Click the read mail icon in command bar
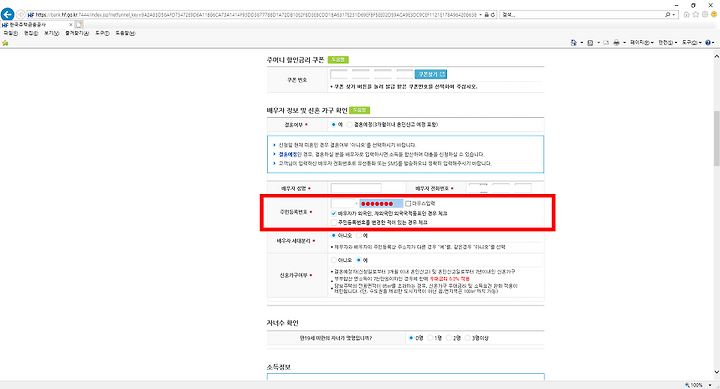 coord(606,43)
